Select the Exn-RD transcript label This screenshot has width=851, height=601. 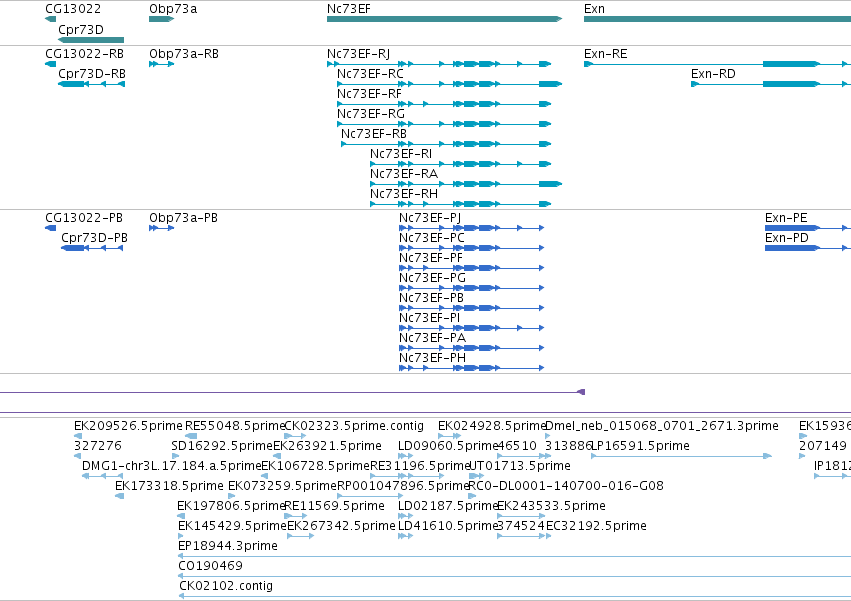(713, 74)
